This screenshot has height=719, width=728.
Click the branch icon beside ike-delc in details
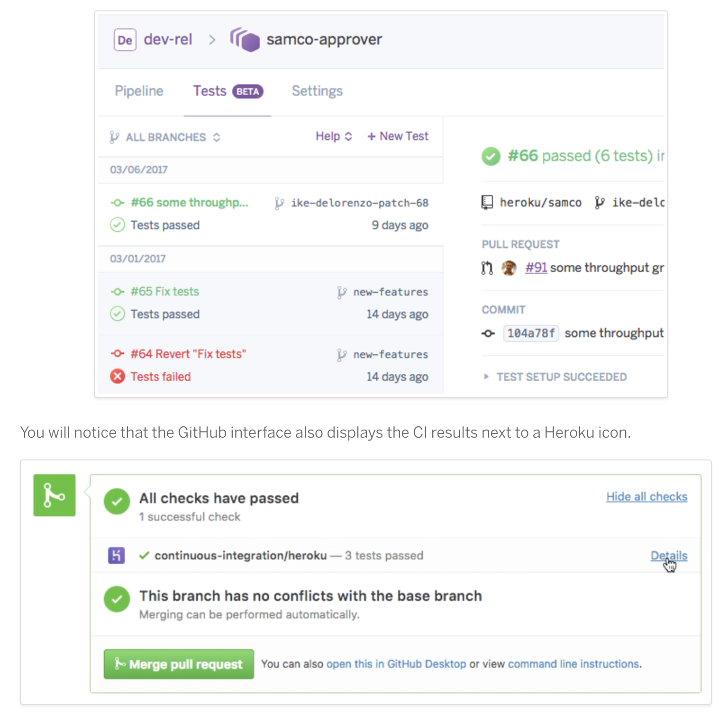(x=600, y=203)
